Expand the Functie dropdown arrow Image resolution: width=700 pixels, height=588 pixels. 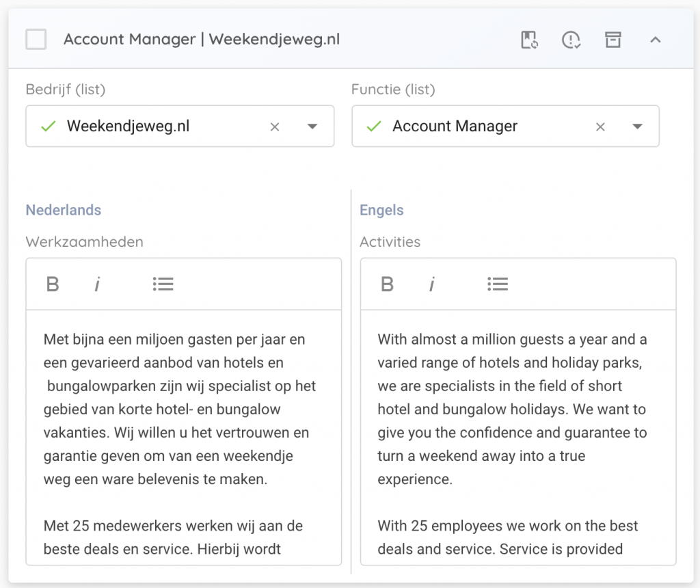click(x=638, y=126)
